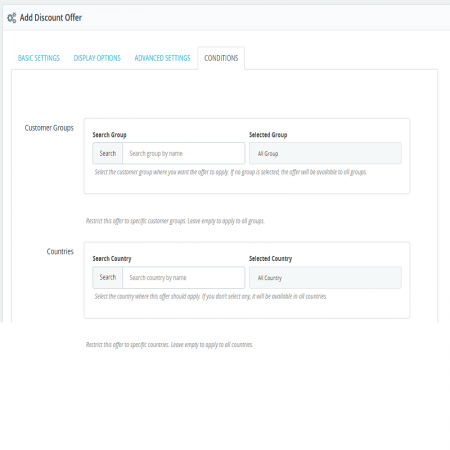Click the Search Country heading
Viewport: 450px width, 450px height.
(112, 259)
